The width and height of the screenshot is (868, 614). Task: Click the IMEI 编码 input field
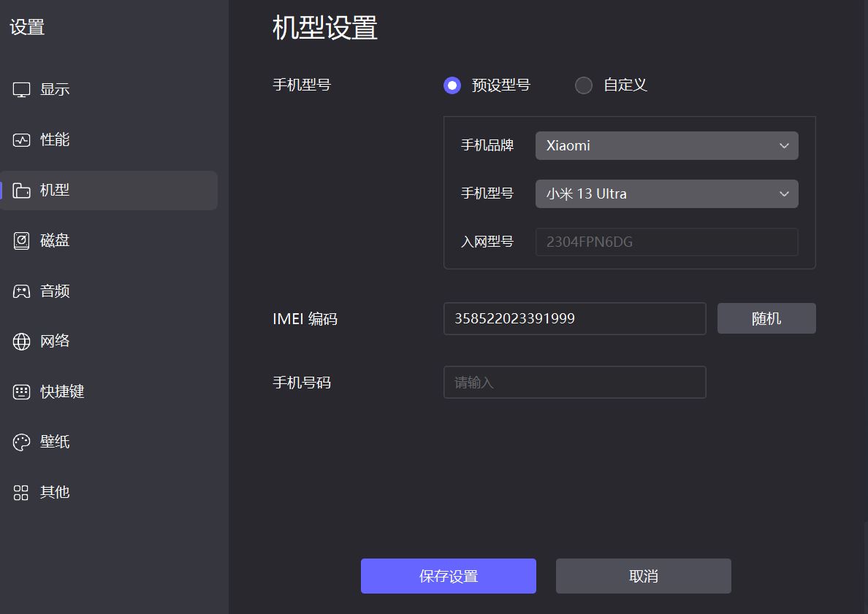[x=574, y=318]
